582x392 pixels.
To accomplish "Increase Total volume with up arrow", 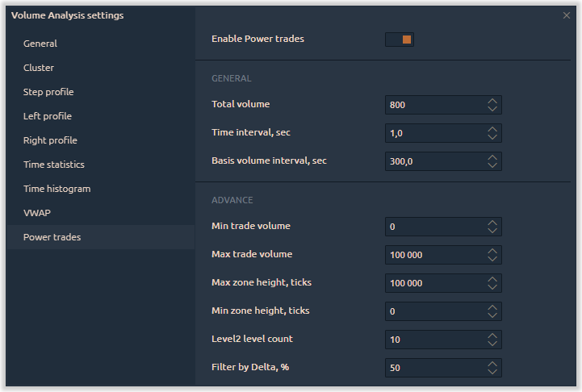I will tap(492, 102).
